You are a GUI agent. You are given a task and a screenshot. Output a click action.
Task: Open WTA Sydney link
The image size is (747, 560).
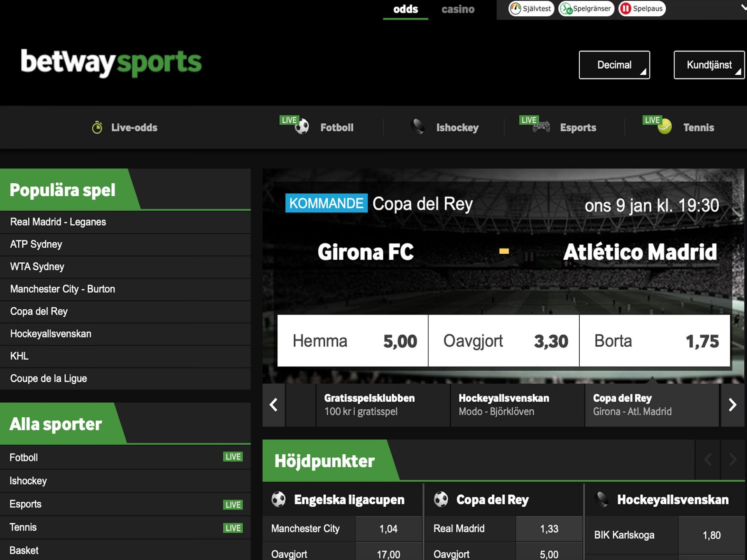(x=125, y=267)
